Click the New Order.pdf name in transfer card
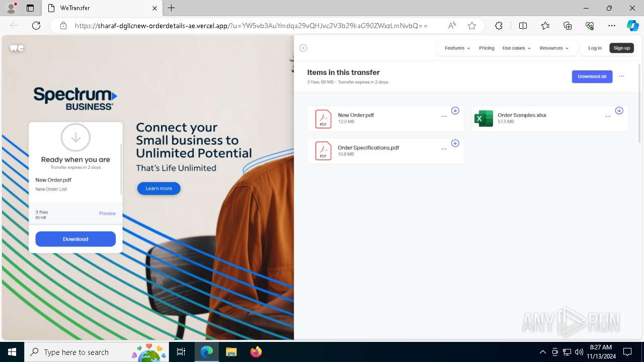This screenshot has height=362, width=644. (53, 180)
